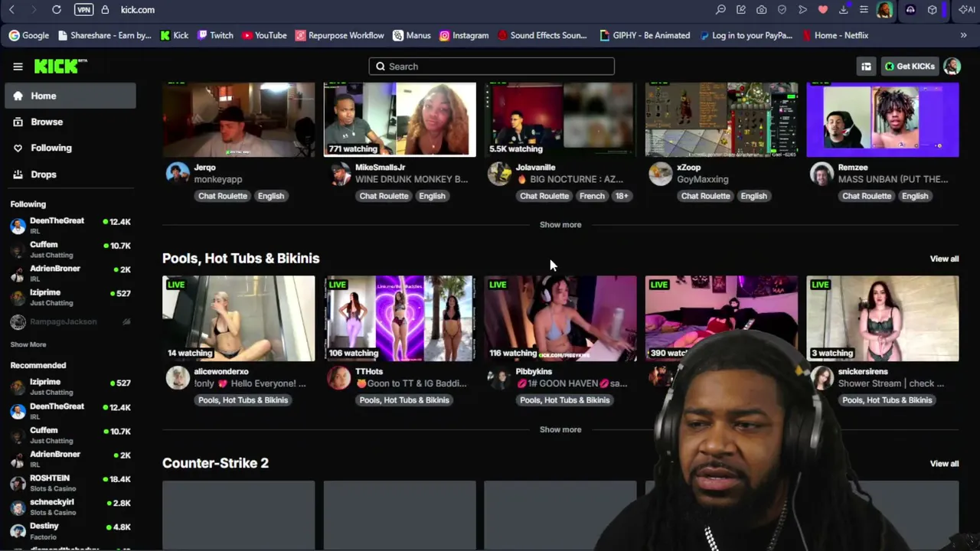Image resolution: width=980 pixels, height=551 pixels.
Task: Focus the Kick Search field
Action: point(492,67)
